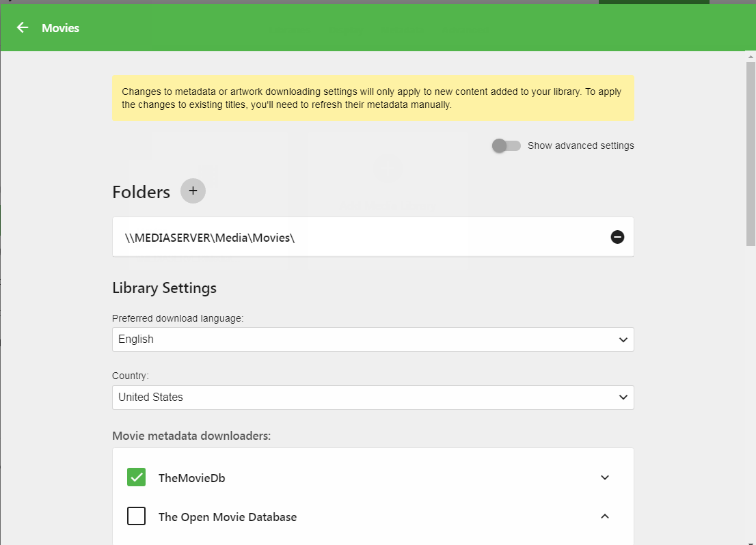Move TheMovieDb down with chevron arrow
756x545 pixels.
click(604, 477)
